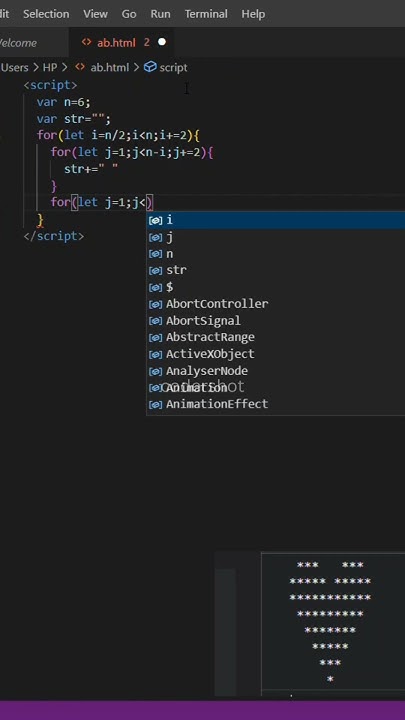Click variable icon next to AbortSignal
This screenshot has height=720, width=405.
[x=156, y=321]
